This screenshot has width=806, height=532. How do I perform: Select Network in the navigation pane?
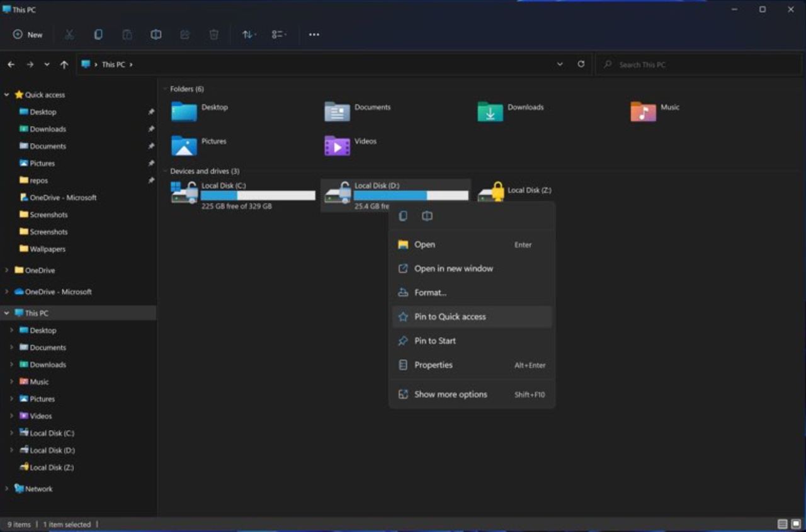pyautogui.click(x=39, y=489)
